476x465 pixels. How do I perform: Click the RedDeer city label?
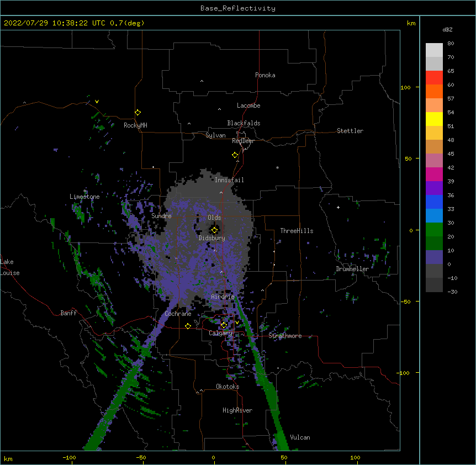(243, 141)
